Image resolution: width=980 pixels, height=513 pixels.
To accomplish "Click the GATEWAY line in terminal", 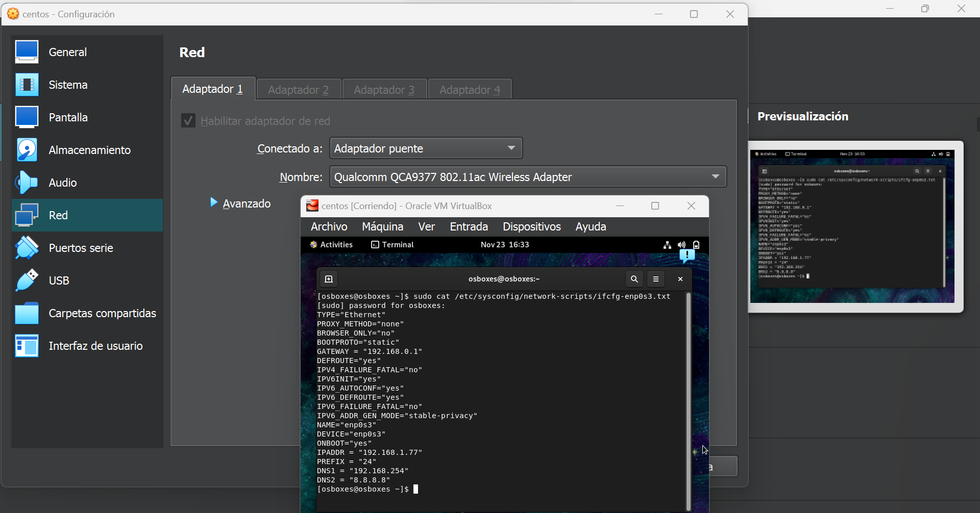I will (x=370, y=351).
